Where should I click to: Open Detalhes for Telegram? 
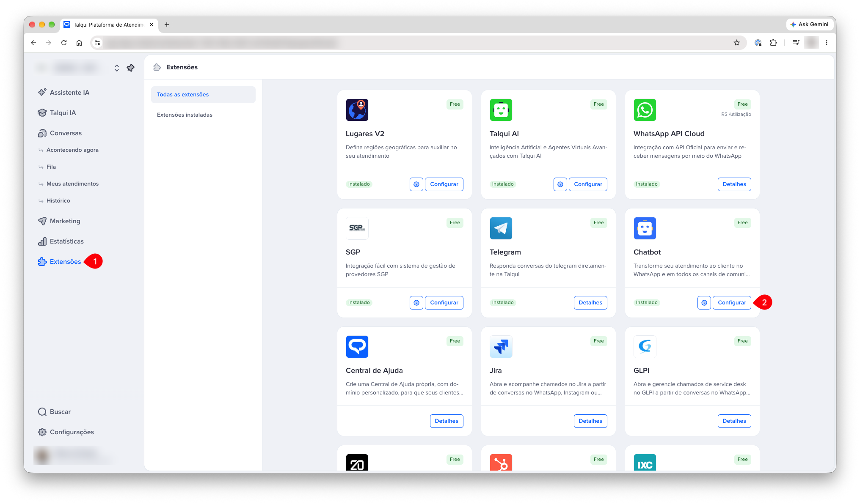[x=590, y=302]
